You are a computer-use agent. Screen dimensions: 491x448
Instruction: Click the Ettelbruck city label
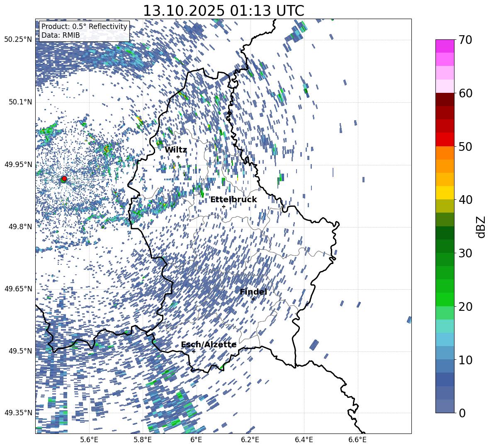click(x=233, y=200)
